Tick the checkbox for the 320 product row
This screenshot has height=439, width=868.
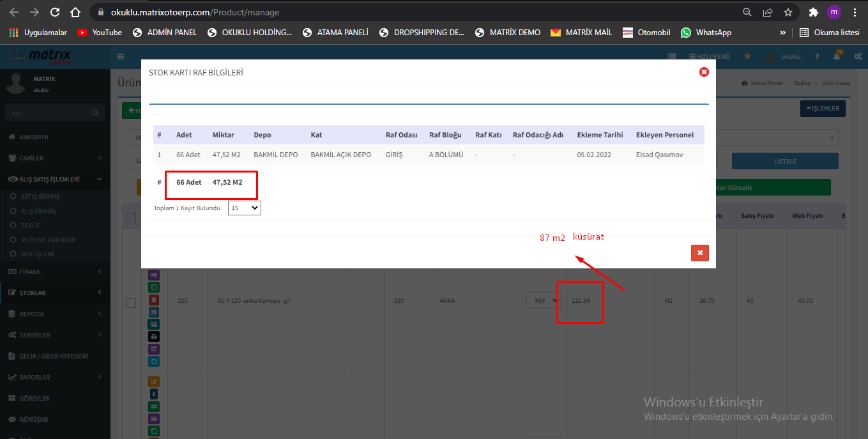(x=132, y=304)
